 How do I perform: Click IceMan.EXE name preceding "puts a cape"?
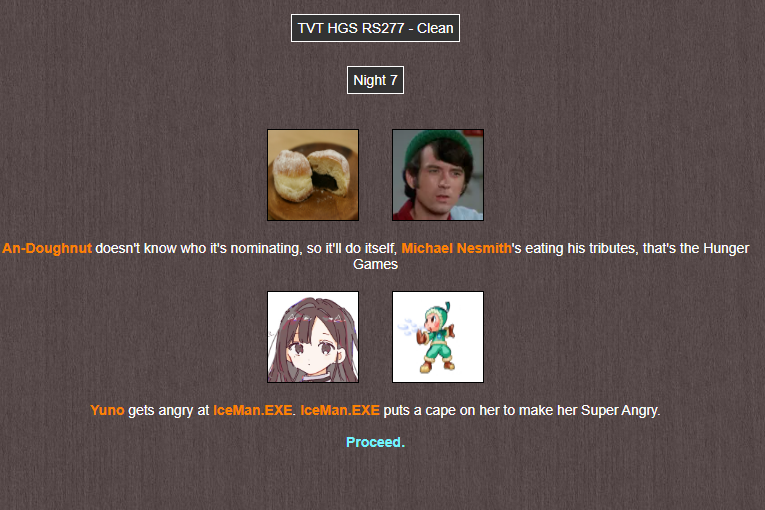[x=340, y=410]
